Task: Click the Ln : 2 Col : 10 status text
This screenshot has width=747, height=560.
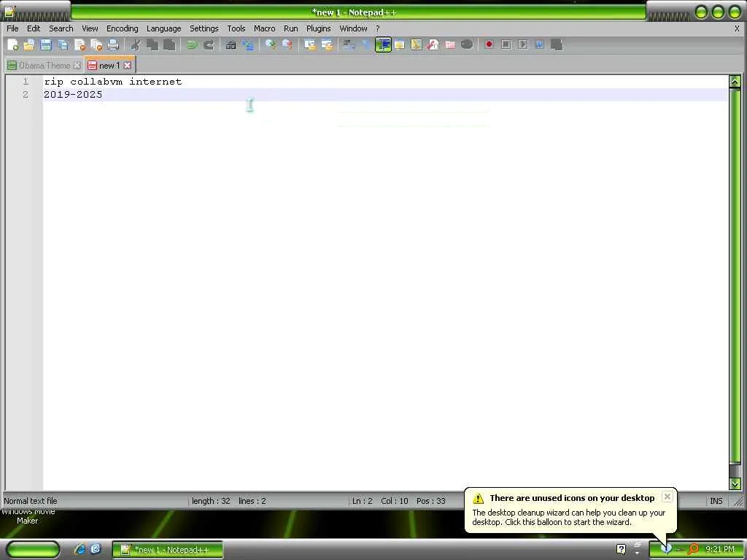Action: [379, 501]
